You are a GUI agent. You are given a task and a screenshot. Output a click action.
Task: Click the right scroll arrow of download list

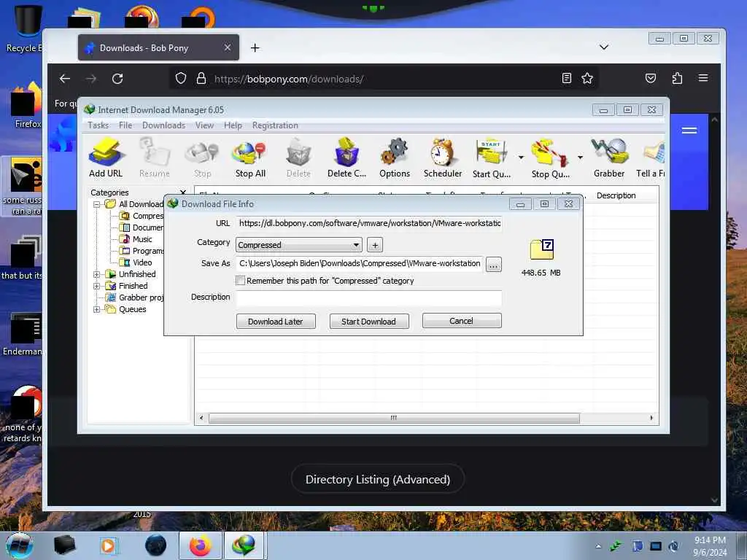651,418
